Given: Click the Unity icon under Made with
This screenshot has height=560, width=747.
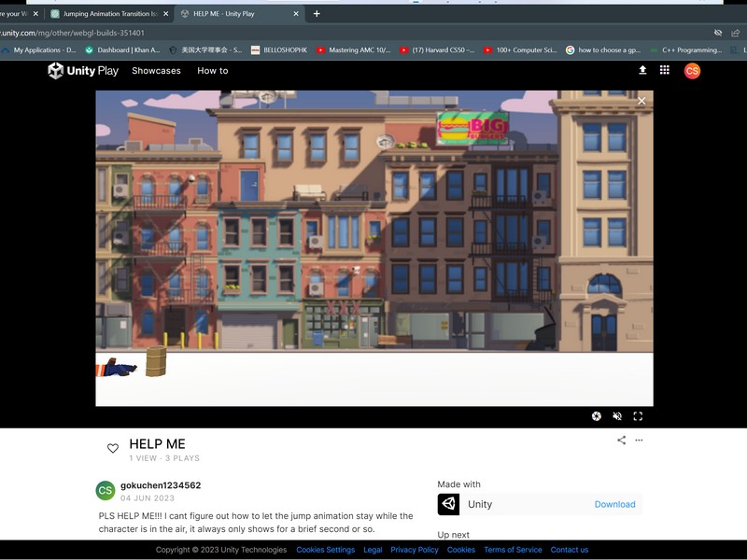Looking at the screenshot, I should pyautogui.click(x=448, y=504).
